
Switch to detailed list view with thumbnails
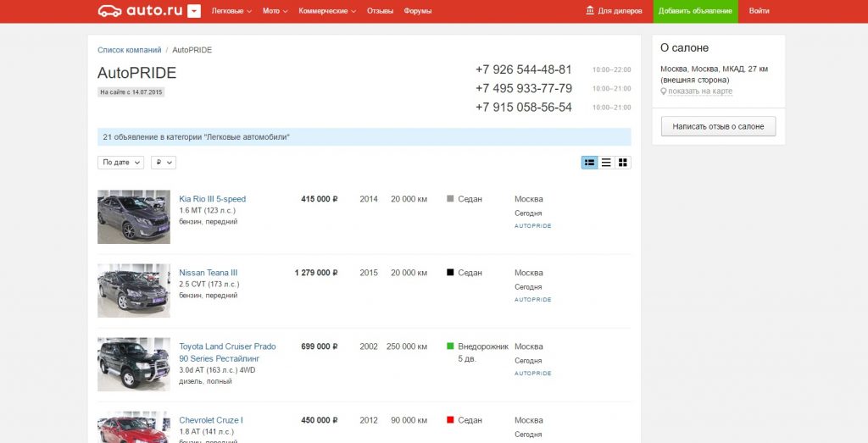(x=590, y=162)
